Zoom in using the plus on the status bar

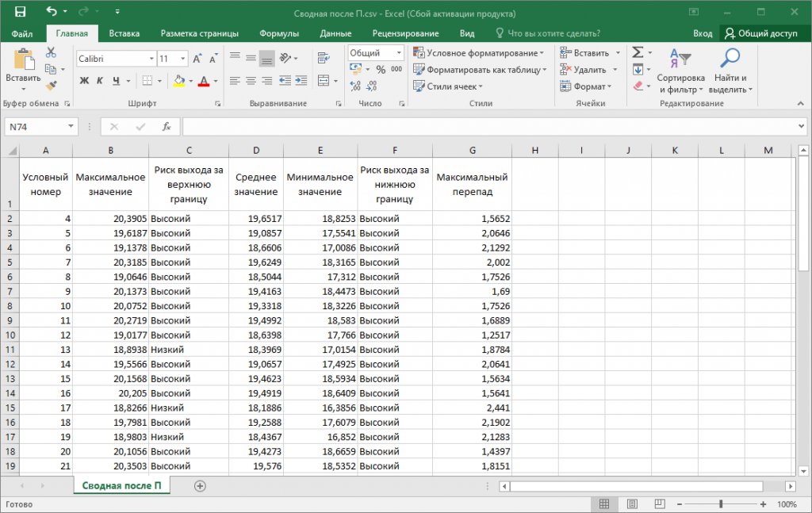[x=763, y=504]
